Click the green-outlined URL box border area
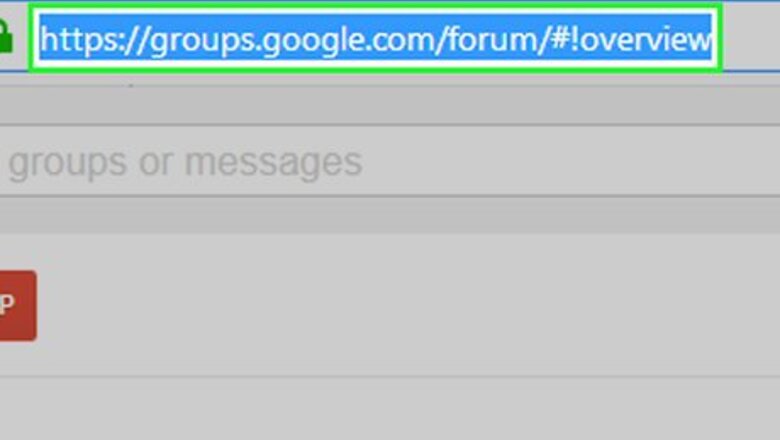 tap(376, 7)
